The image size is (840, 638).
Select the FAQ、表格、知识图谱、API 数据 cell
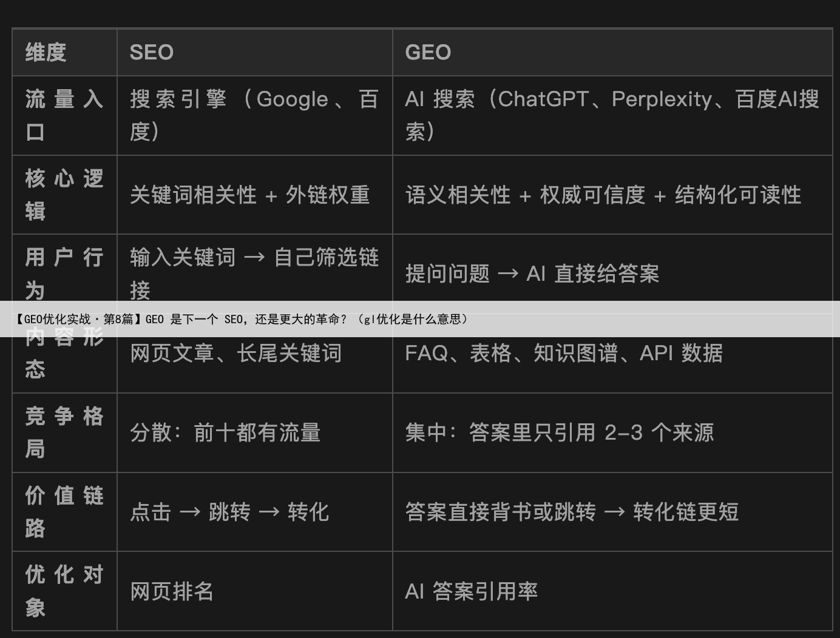563,353
